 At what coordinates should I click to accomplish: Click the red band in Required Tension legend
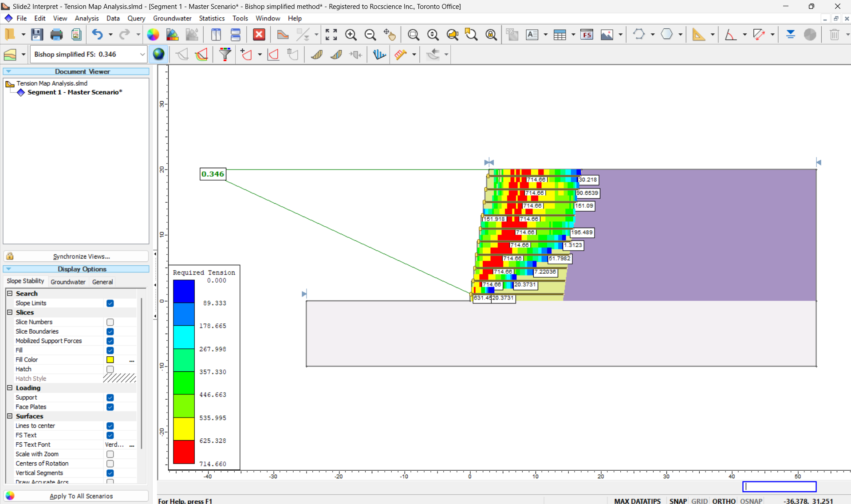pyautogui.click(x=184, y=452)
